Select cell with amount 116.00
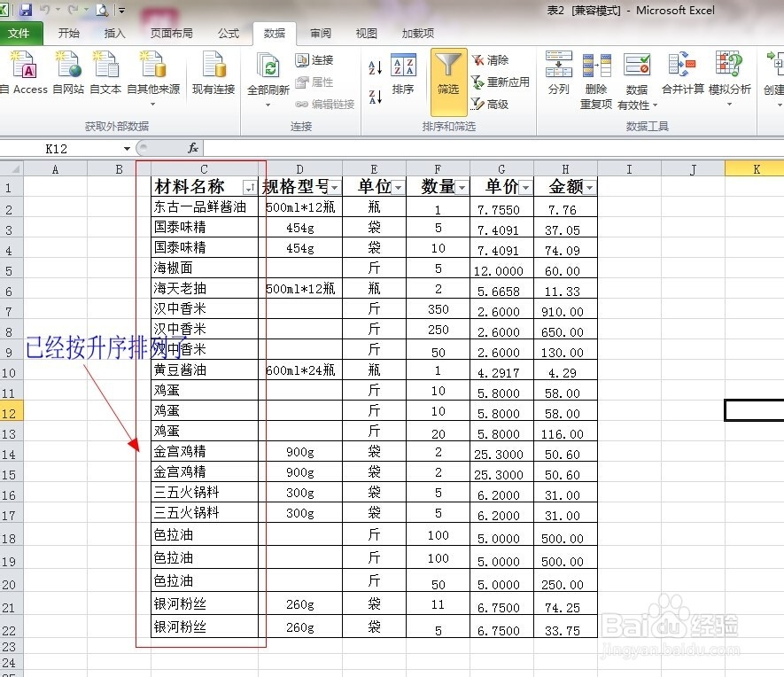The width and height of the screenshot is (784, 677). pos(565,432)
